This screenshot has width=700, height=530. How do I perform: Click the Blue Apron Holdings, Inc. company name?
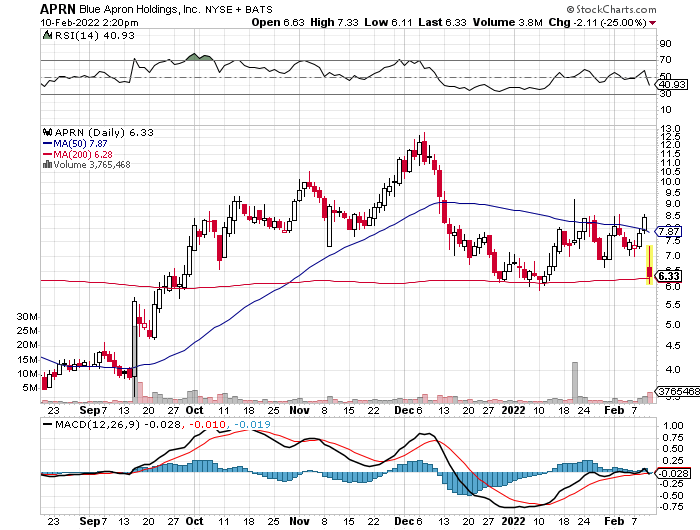point(140,9)
